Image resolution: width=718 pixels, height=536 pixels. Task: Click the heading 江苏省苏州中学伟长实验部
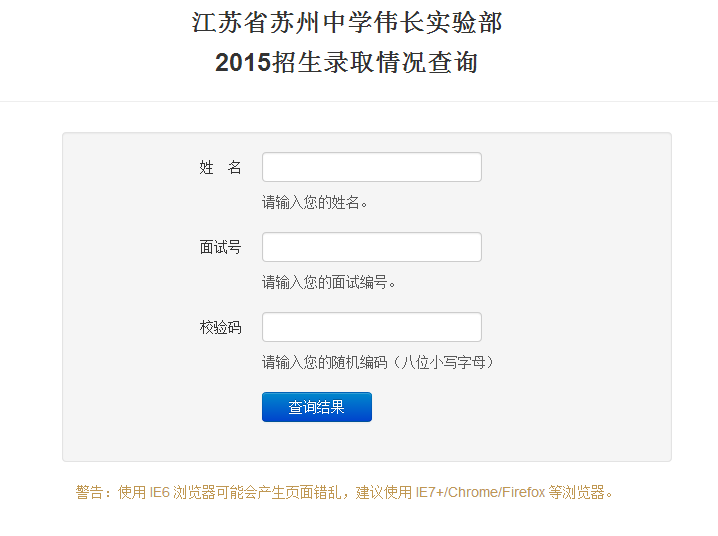point(347,22)
